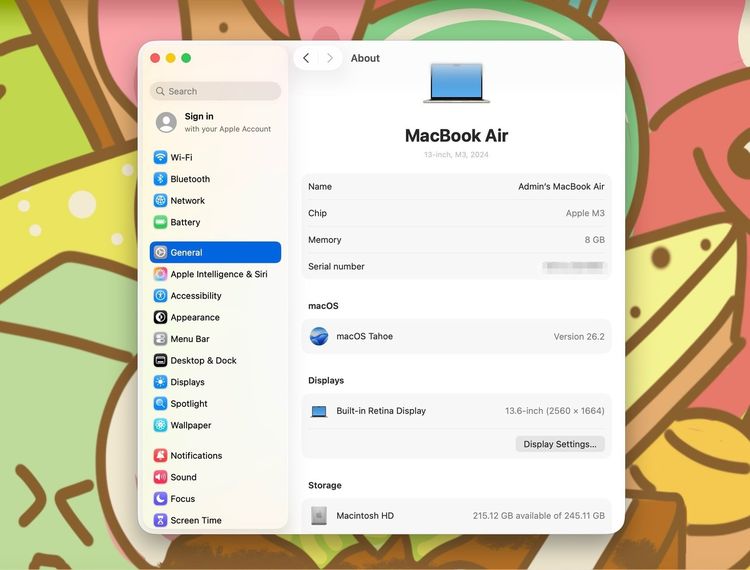This screenshot has height=570, width=750.
Task: Click the Apple Account avatar icon
Action: 166,122
